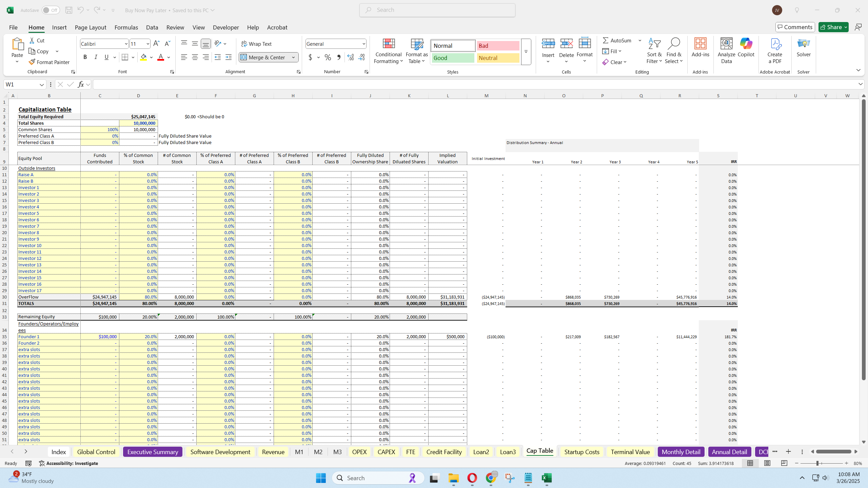
Task: Toggle Wrap Text on selected cells
Action: point(257,44)
